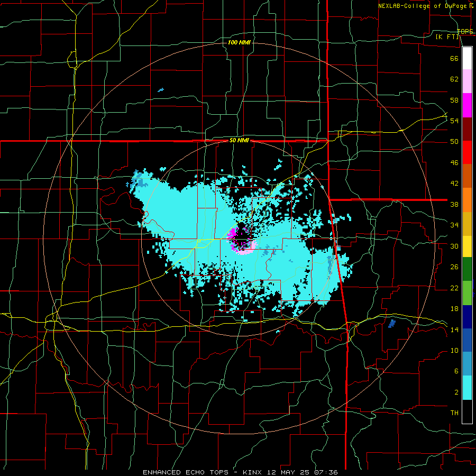Click the navy blue legend swatch
Screen dimensions: 476x476
click(x=467, y=317)
